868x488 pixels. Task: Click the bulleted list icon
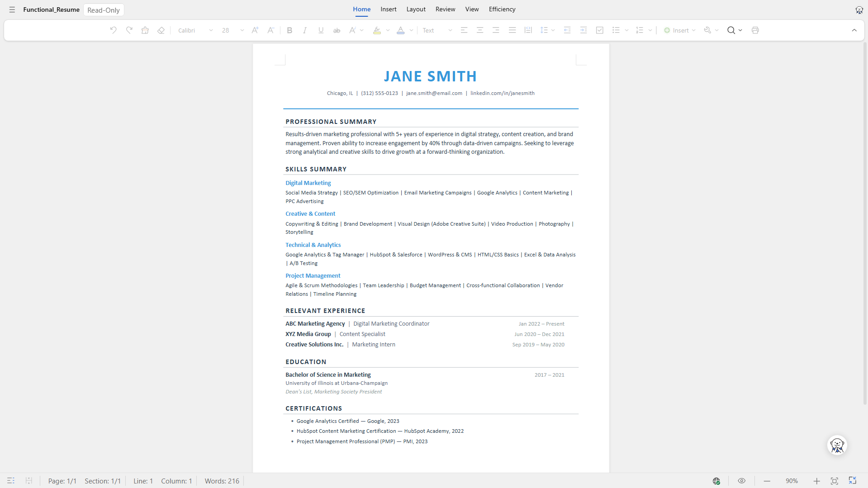click(x=616, y=30)
